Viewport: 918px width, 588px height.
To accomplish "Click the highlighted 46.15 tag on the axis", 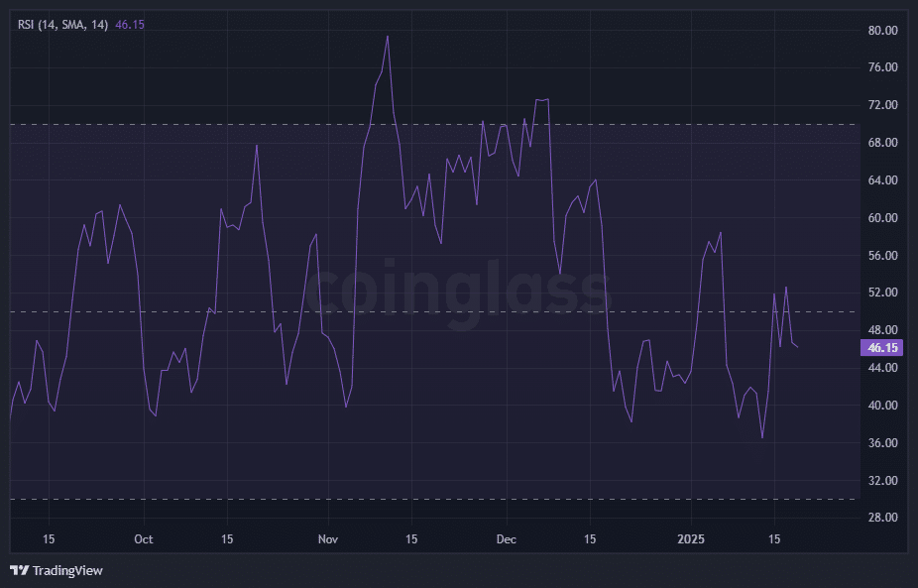I will [x=881, y=348].
